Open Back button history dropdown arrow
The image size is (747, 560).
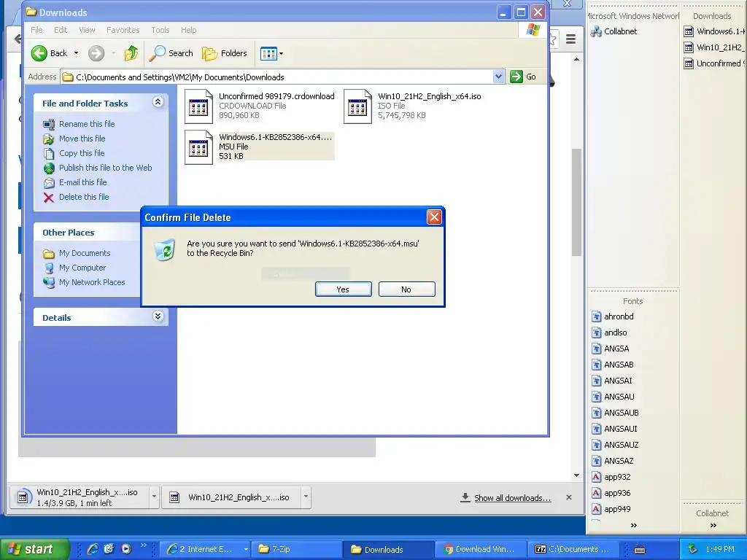pos(76,53)
